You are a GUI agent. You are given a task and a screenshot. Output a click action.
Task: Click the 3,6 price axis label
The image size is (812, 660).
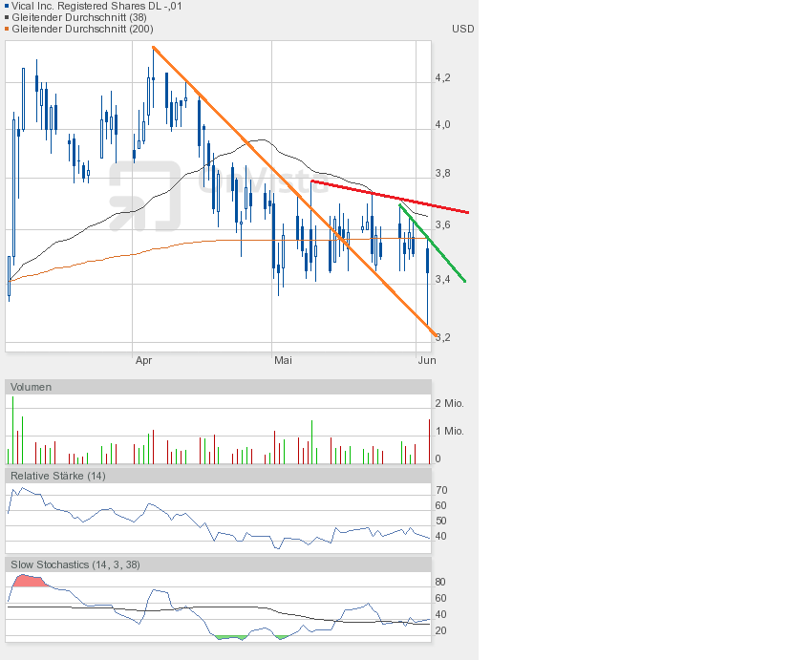click(442, 224)
